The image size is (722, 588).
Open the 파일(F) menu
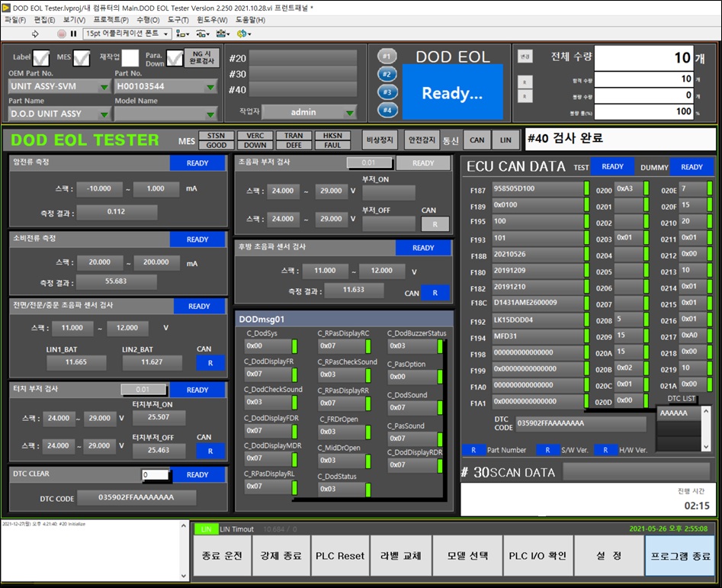click(15, 20)
